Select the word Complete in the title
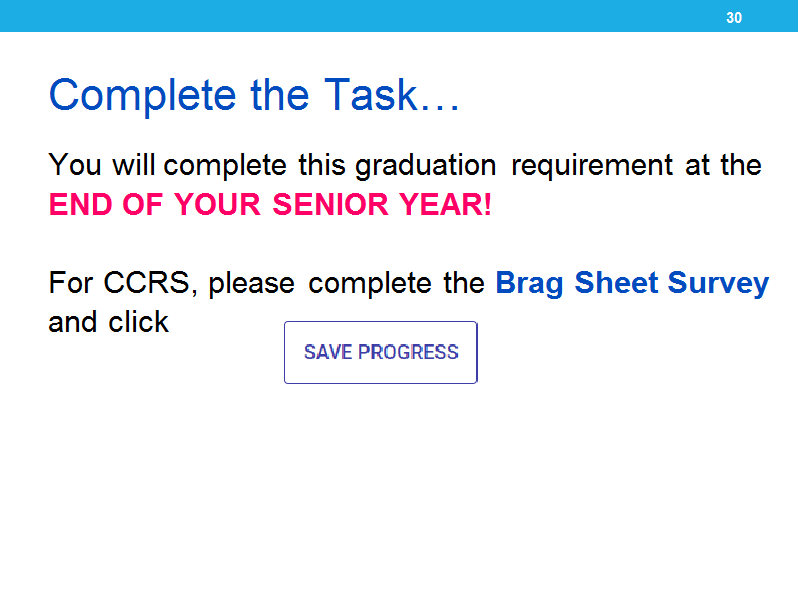The height and width of the screenshot is (600, 800). point(142,96)
